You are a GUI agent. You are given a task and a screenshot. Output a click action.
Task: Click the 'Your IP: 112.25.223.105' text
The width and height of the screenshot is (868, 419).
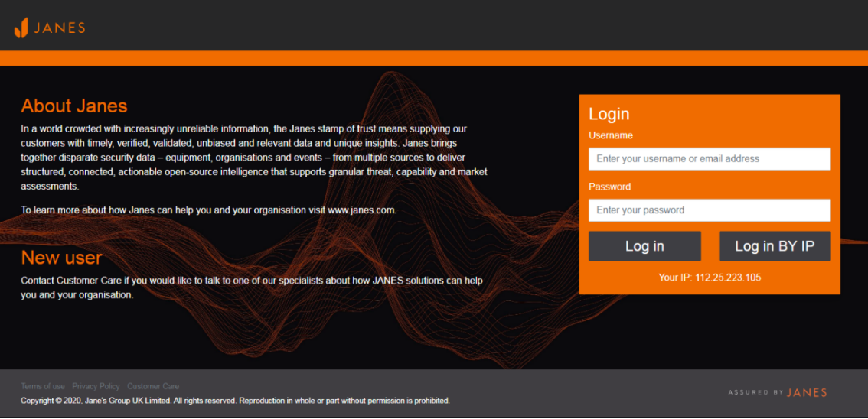710,278
